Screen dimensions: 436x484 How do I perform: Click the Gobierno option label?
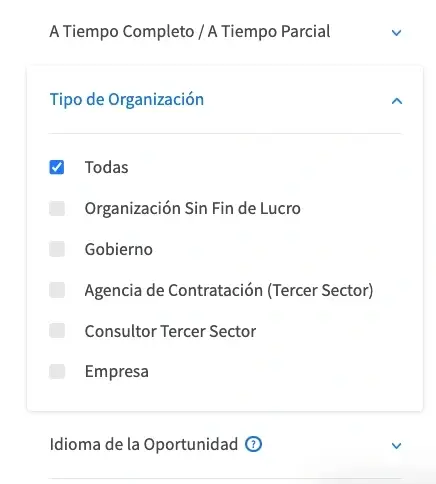pyautogui.click(x=119, y=249)
